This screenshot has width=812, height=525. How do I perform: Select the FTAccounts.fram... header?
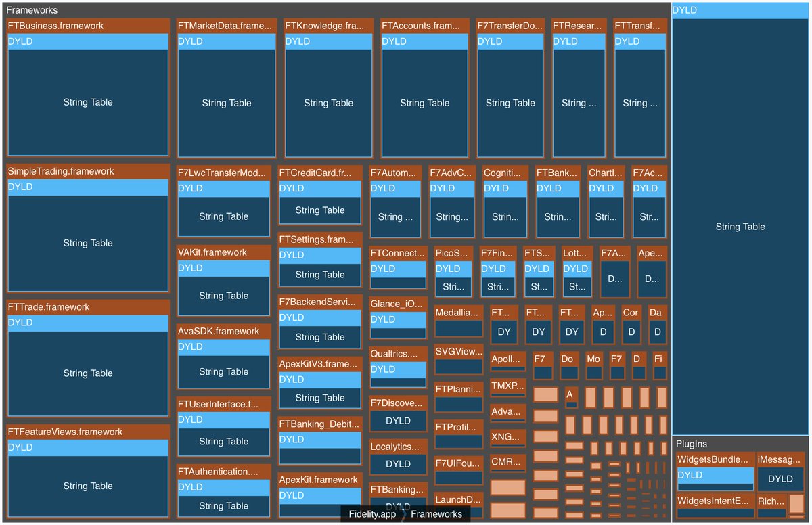(425, 26)
